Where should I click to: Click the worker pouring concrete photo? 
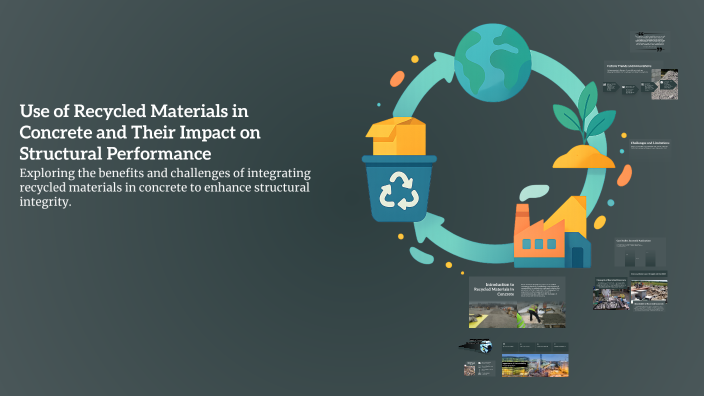(x=541, y=315)
